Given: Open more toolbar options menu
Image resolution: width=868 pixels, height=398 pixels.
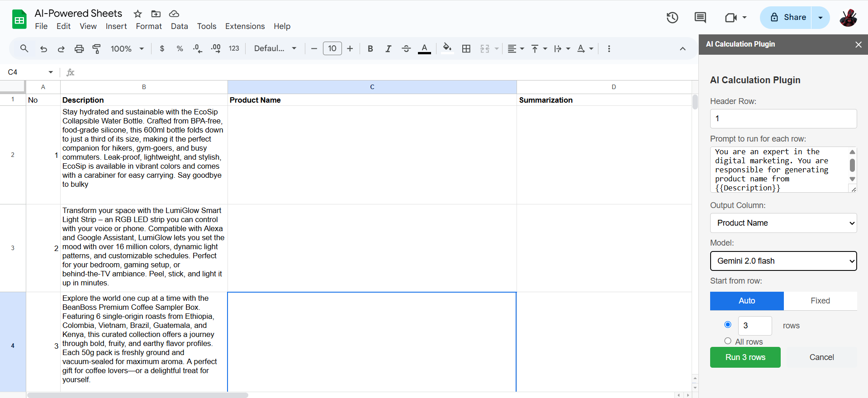Looking at the screenshot, I should pyautogui.click(x=609, y=49).
